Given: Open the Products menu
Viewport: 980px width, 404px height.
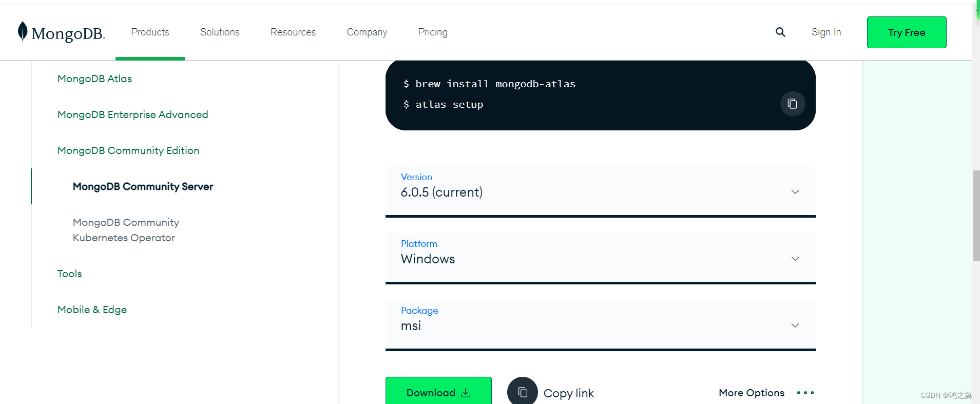Looking at the screenshot, I should pos(150,32).
